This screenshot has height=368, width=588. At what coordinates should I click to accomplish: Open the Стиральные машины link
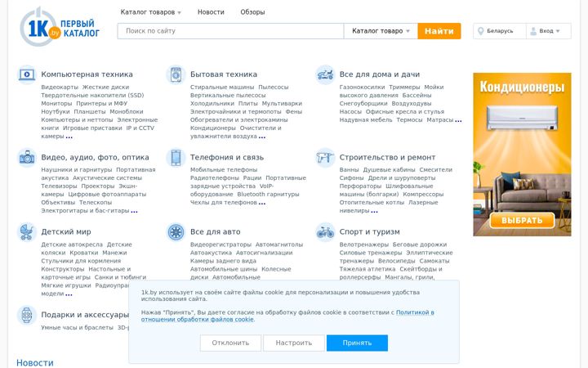click(222, 88)
